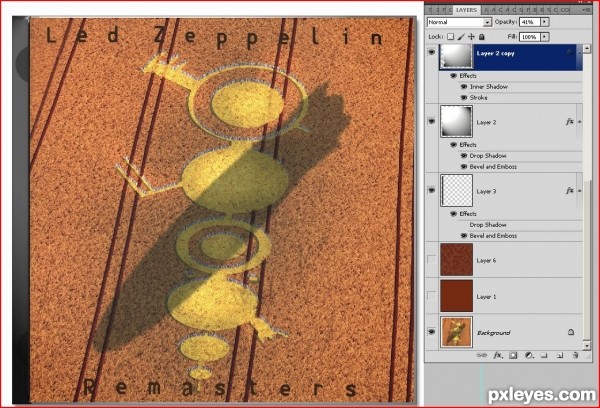Enable Lock Transparent Pixels

click(x=451, y=37)
